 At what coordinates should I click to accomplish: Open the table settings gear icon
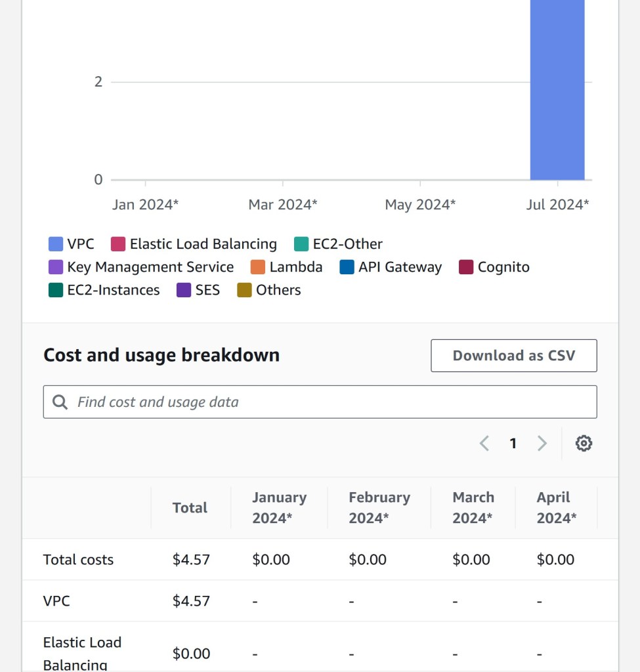click(583, 443)
